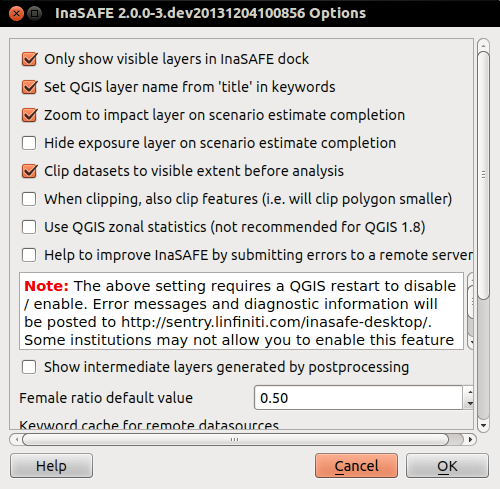This screenshot has height=489, width=500.
Task: Click the Keyword cache for remote datasources label
Action: point(149,424)
